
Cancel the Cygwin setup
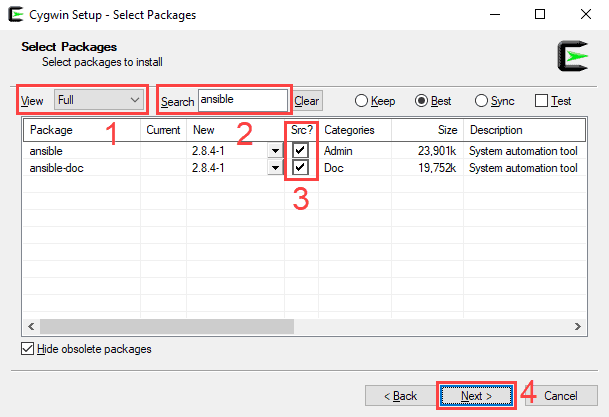(x=560, y=396)
